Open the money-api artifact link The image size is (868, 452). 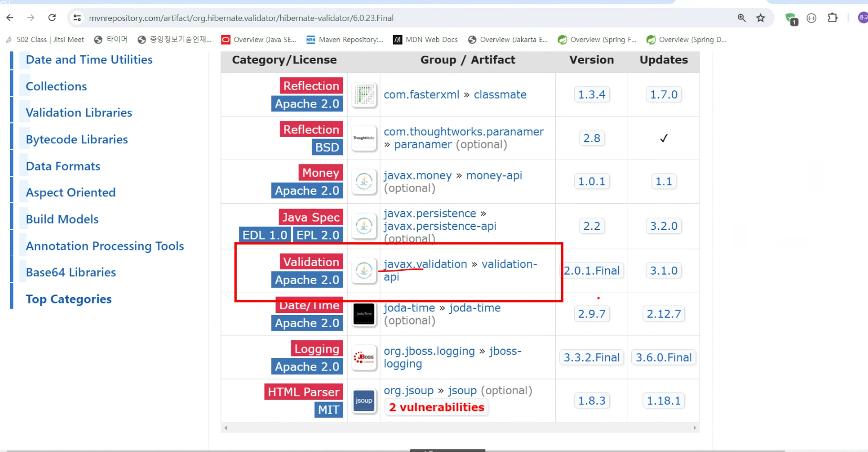(494, 175)
